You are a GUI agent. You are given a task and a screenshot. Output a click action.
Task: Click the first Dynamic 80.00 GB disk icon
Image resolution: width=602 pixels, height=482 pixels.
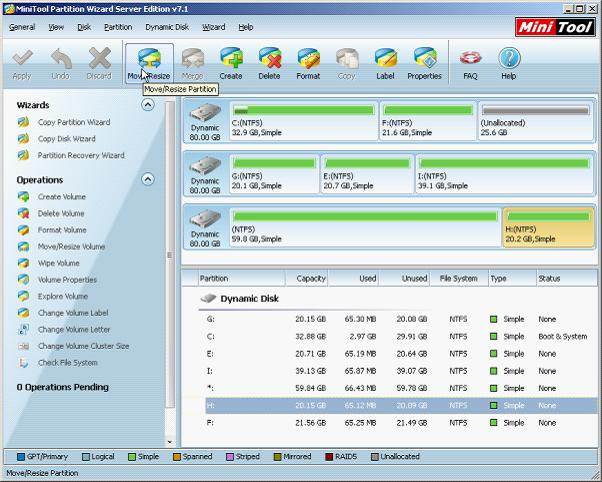[x=205, y=113]
